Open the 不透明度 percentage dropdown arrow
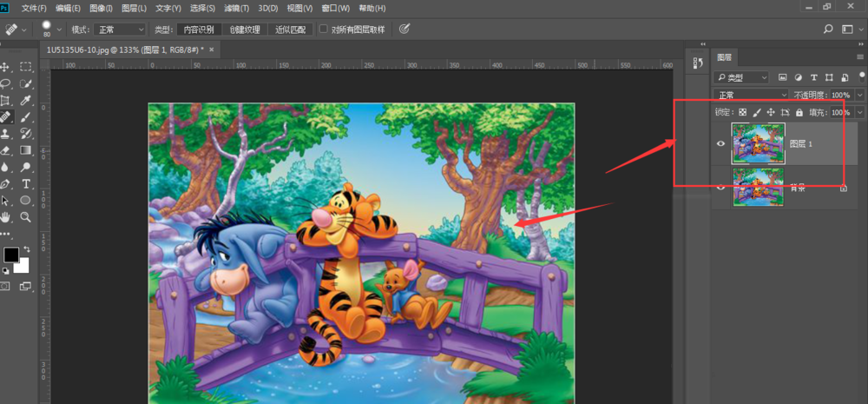The height and width of the screenshot is (404, 868). coord(859,95)
